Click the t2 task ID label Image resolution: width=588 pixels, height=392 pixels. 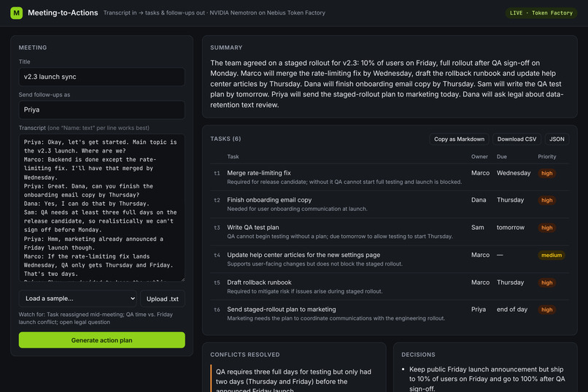(217, 200)
